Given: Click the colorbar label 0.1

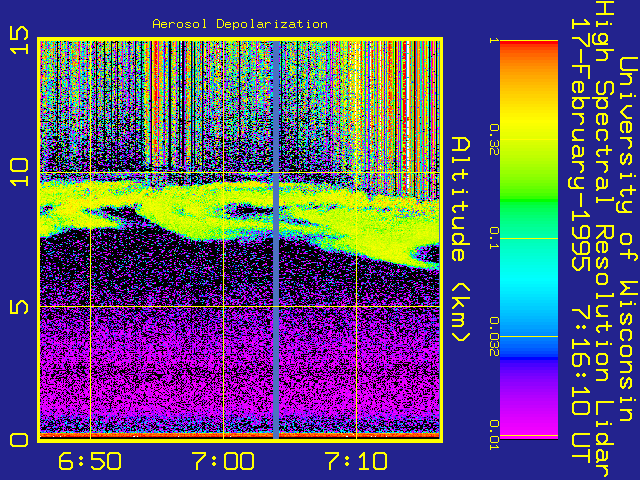Looking at the screenshot, I should 494,238.
